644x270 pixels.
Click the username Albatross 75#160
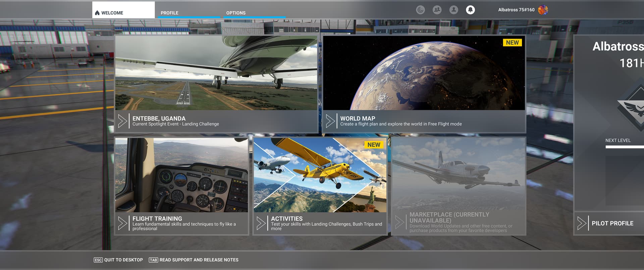pyautogui.click(x=516, y=10)
